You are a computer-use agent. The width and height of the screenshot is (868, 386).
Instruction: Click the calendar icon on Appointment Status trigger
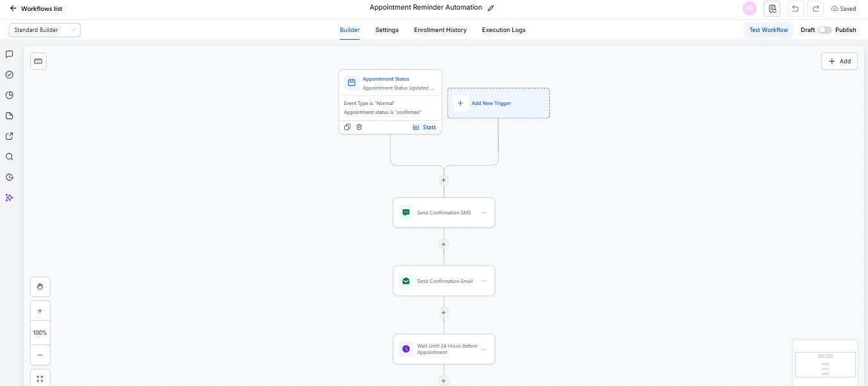[351, 83]
